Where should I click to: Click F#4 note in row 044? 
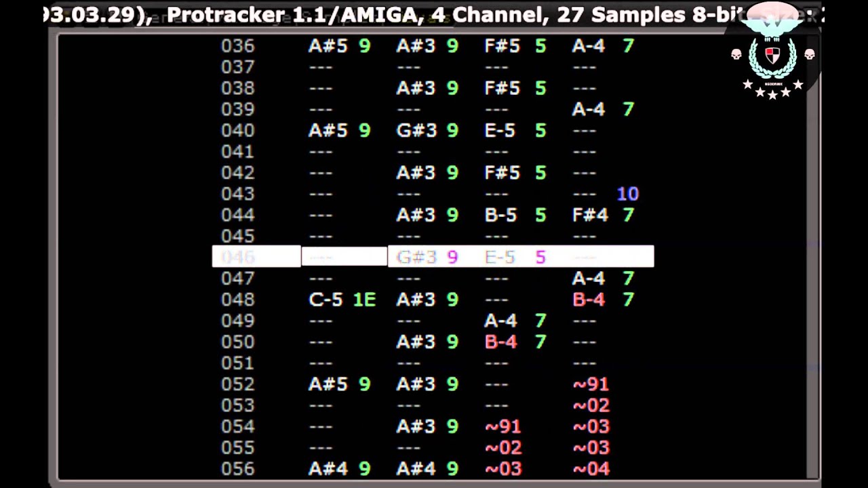click(x=591, y=215)
